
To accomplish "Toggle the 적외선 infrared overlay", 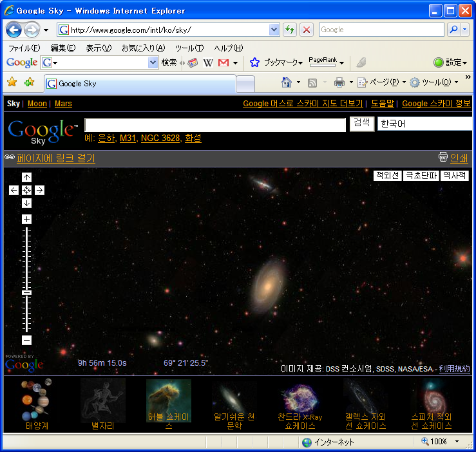I will click(x=387, y=176).
